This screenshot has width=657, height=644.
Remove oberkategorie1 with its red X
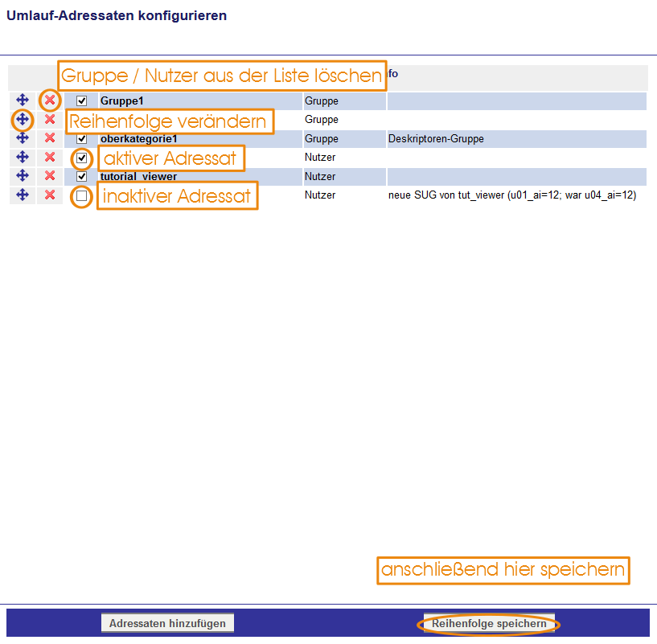click(50, 137)
